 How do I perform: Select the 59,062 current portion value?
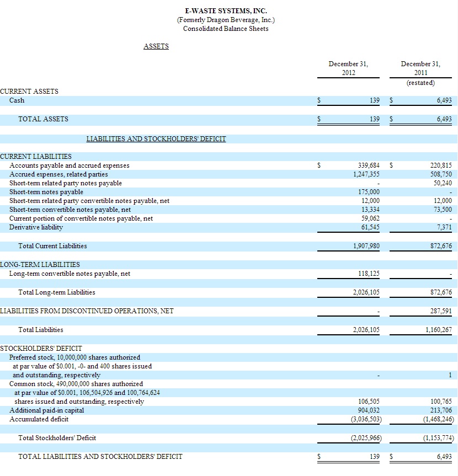(370, 218)
